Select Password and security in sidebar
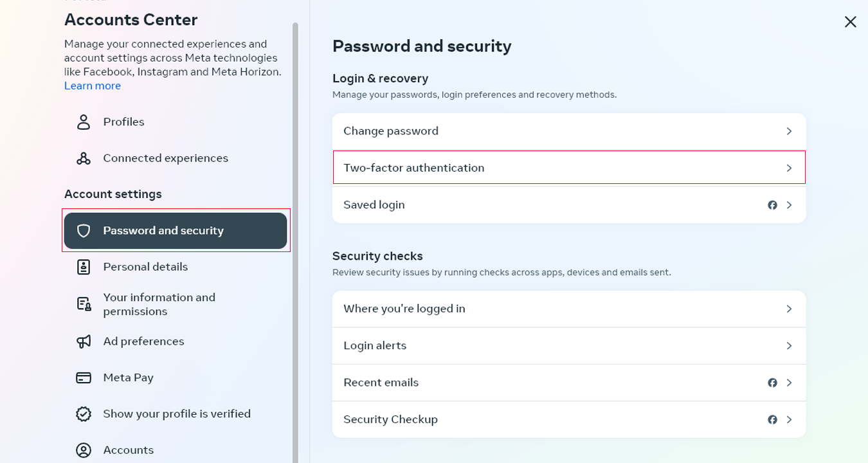Viewport: 868px width, 463px height. (x=176, y=231)
